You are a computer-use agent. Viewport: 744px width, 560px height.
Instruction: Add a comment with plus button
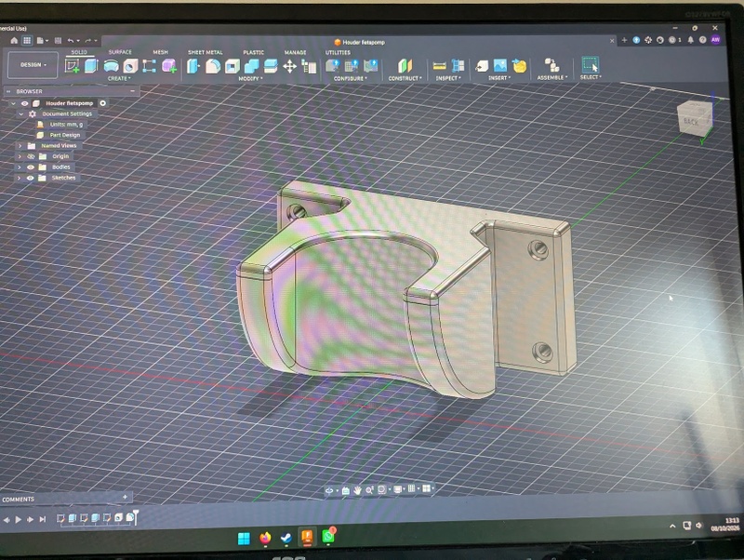125,497
